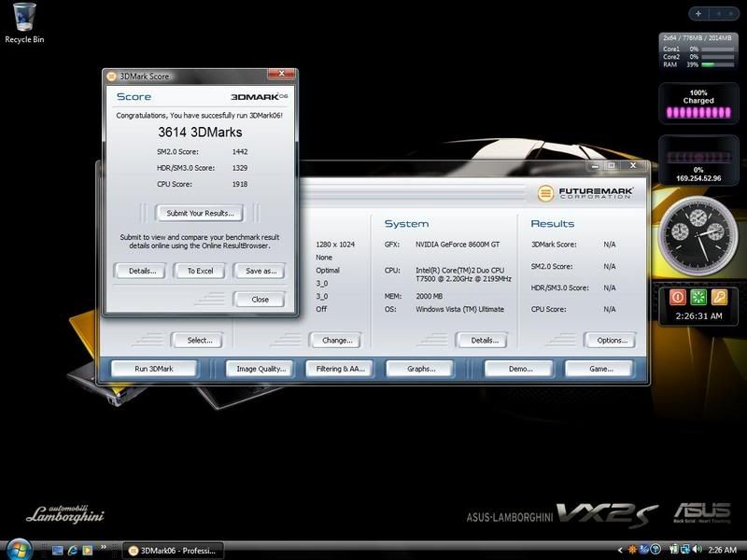The width and height of the screenshot is (747, 560).
Task: Open the Graphs button
Action: 421,369
